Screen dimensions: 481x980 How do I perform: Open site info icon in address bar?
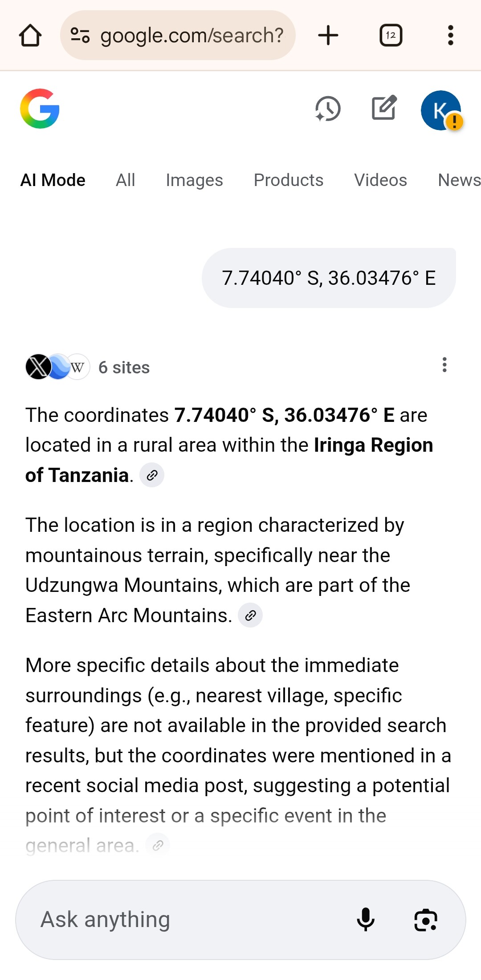point(80,35)
